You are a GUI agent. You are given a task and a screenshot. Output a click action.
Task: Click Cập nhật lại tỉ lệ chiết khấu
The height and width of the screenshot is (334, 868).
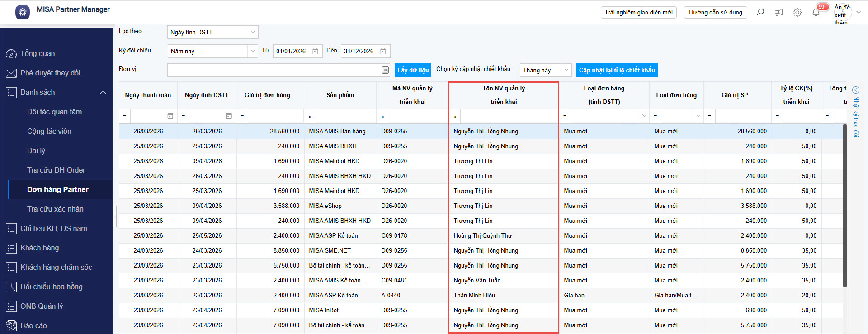pyautogui.click(x=617, y=70)
